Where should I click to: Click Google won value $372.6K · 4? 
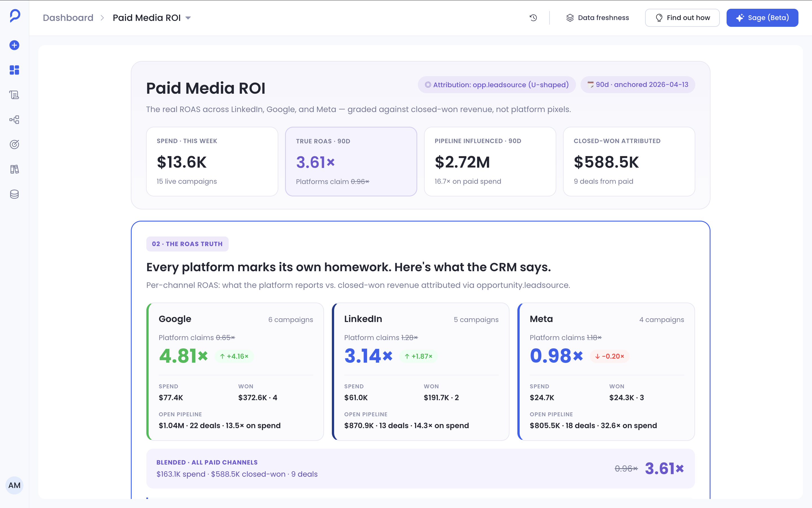(258, 397)
